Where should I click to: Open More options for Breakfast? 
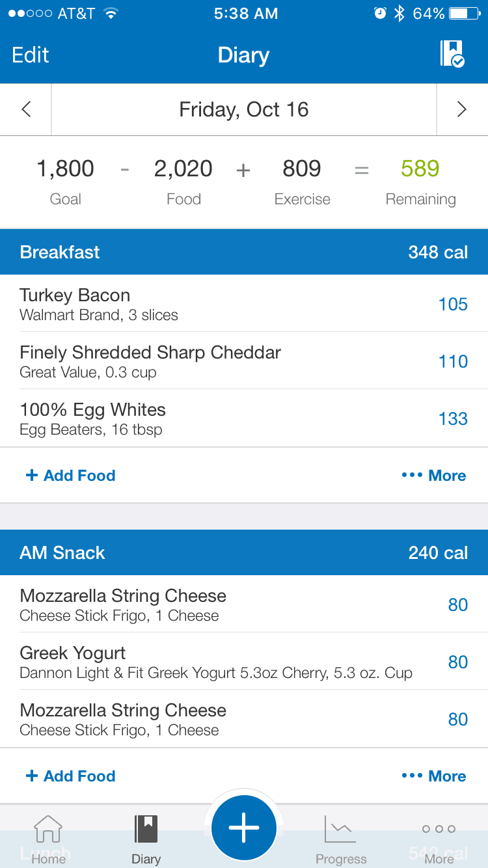click(434, 476)
